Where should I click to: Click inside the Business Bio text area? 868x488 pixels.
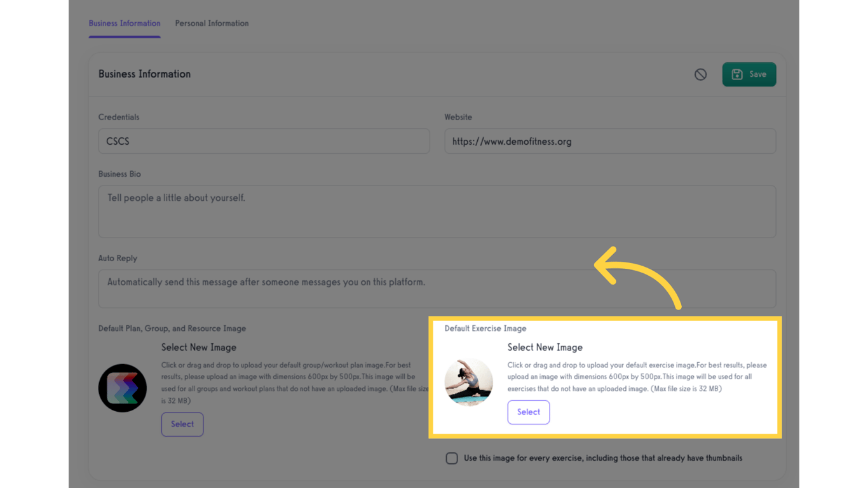point(437,212)
